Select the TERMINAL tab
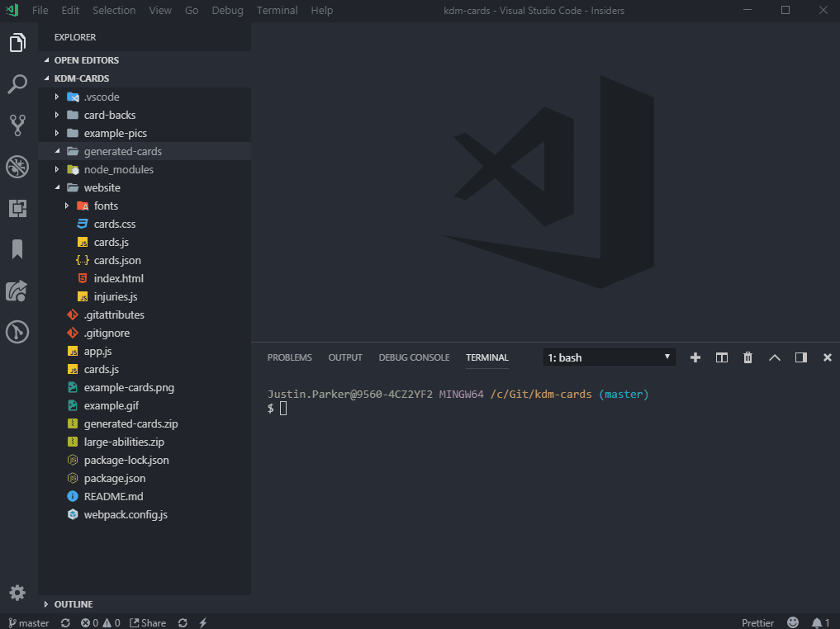 pyautogui.click(x=487, y=357)
